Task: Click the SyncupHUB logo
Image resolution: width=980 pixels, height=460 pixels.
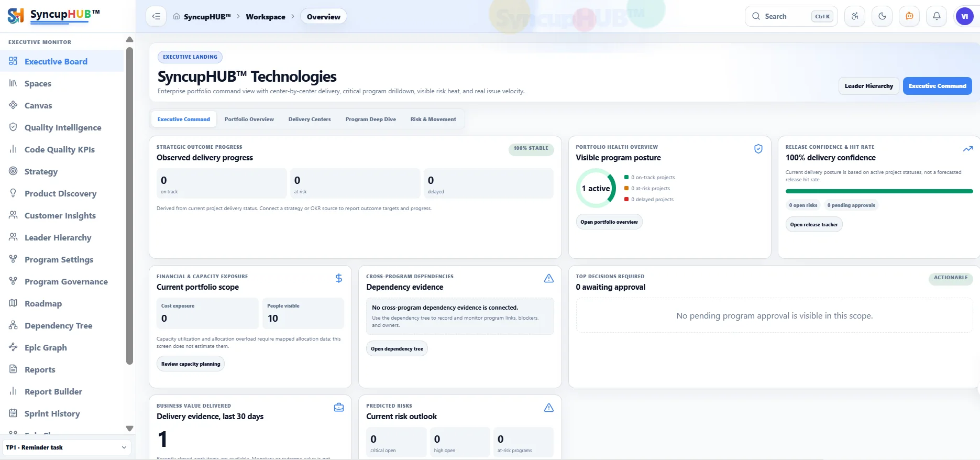Action: tap(53, 16)
